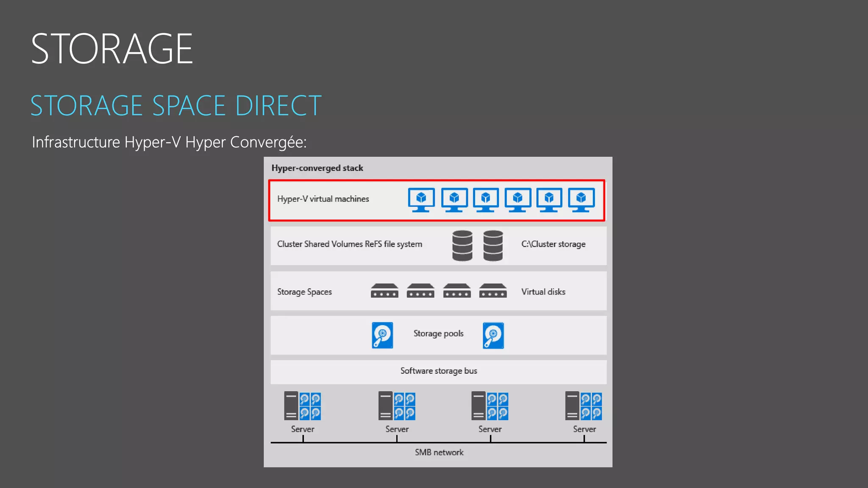Select the leftmost Server tower icon
The height and width of the screenshot is (488, 868).
[291, 405]
